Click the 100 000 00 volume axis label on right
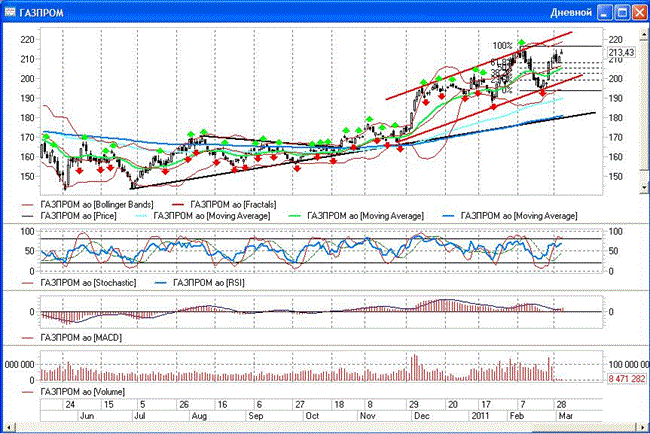This screenshot has height=434, width=650. tap(628, 364)
